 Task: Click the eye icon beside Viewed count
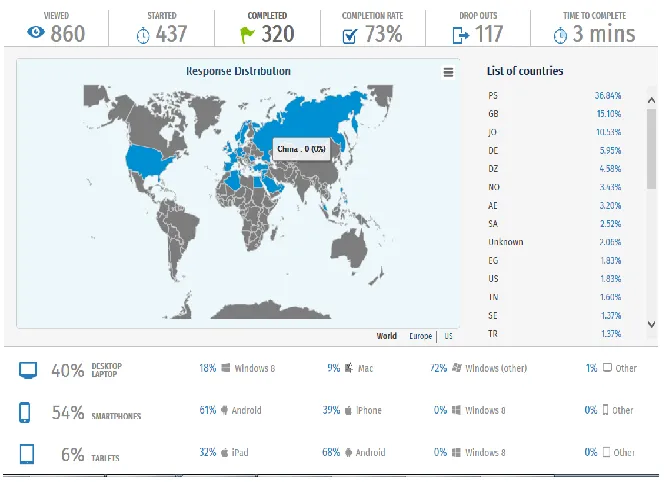pyautogui.click(x=36, y=32)
